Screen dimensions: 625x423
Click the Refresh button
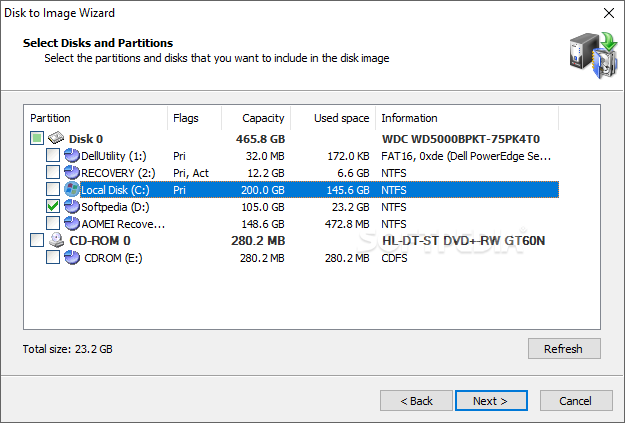pos(564,349)
